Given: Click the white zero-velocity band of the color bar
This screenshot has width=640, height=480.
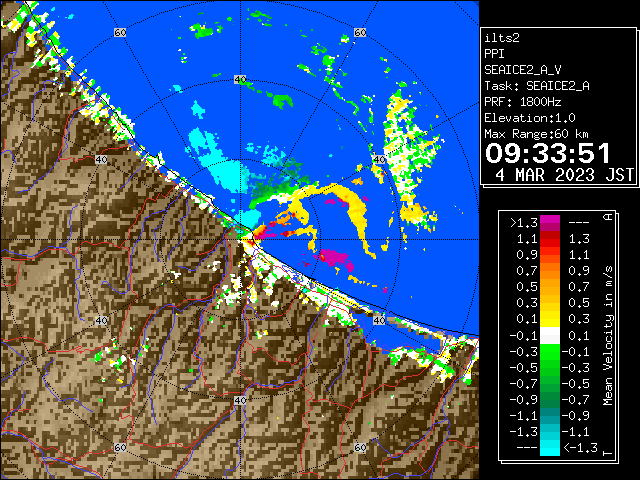Looking at the screenshot, I should click(x=550, y=336).
